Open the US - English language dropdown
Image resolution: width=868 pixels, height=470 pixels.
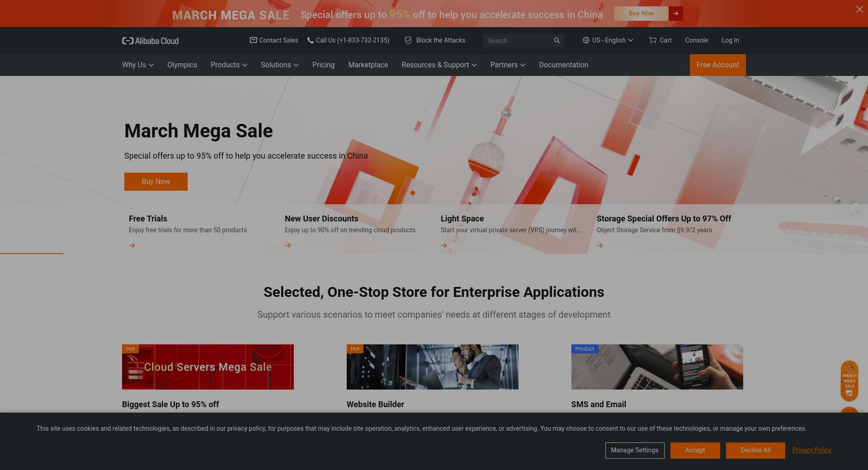coord(608,40)
